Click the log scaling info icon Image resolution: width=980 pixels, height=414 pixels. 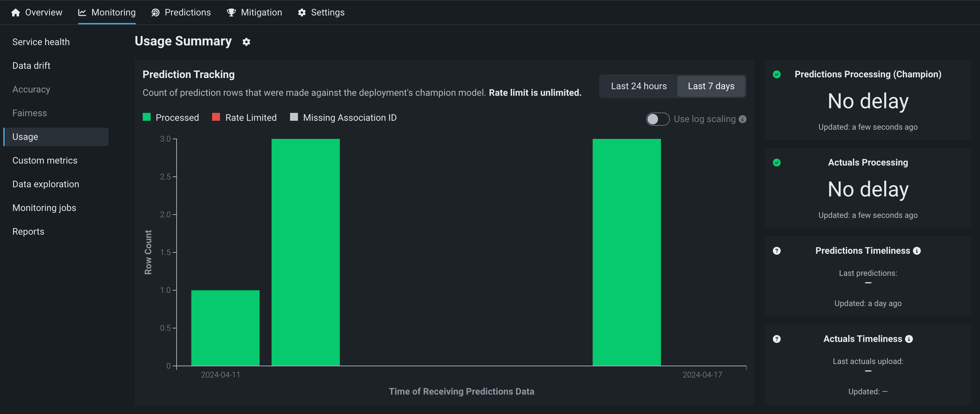point(742,119)
